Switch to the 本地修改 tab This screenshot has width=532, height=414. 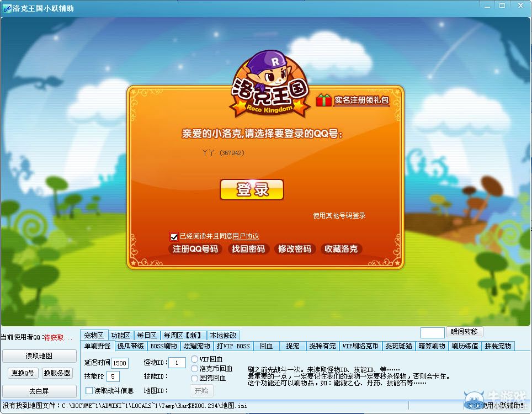(223, 335)
